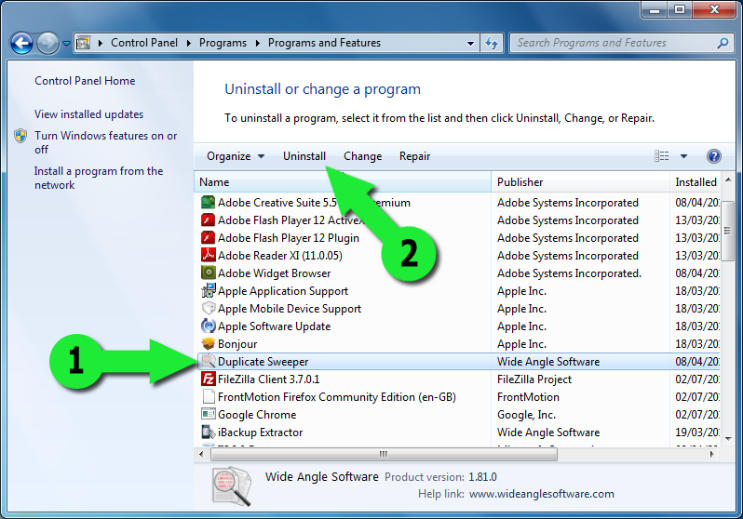This screenshot has height=519, width=743.
Task: Click vertical scrollbar down arrow
Action: [x=728, y=438]
